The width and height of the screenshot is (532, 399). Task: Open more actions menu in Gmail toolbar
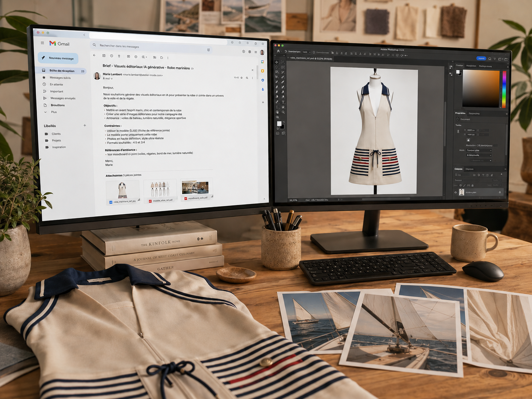point(168,58)
